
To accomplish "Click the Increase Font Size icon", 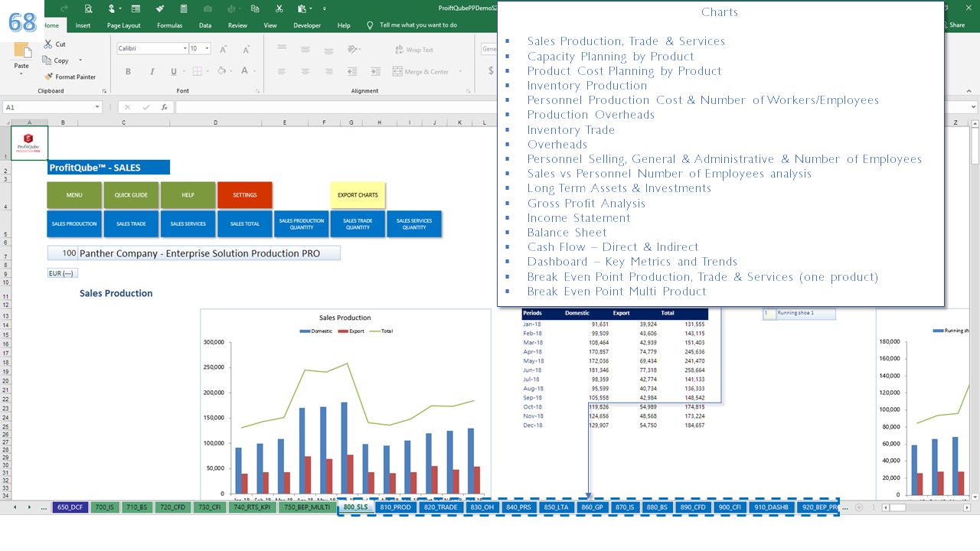I will tap(224, 49).
